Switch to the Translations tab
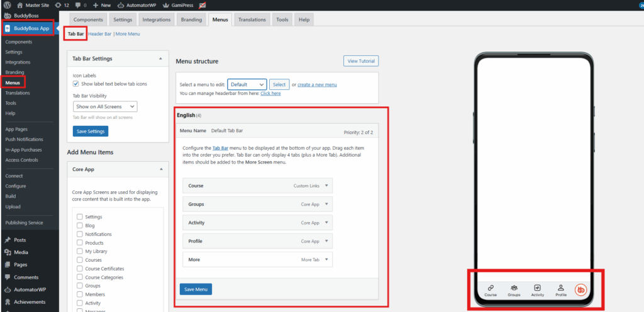Image resolution: width=644 pixels, height=312 pixels. [x=252, y=19]
